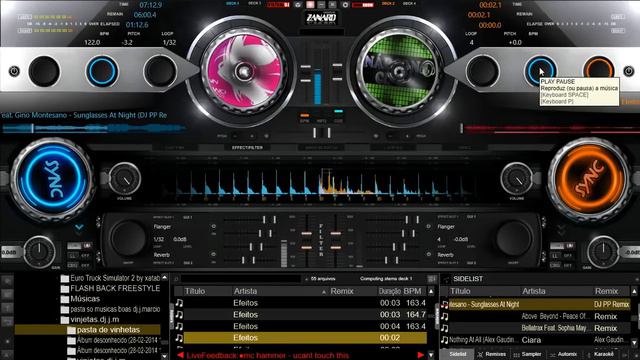Select the Ciara row in Sidelist
The width and height of the screenshot is (640, 360).
(536, 340)
